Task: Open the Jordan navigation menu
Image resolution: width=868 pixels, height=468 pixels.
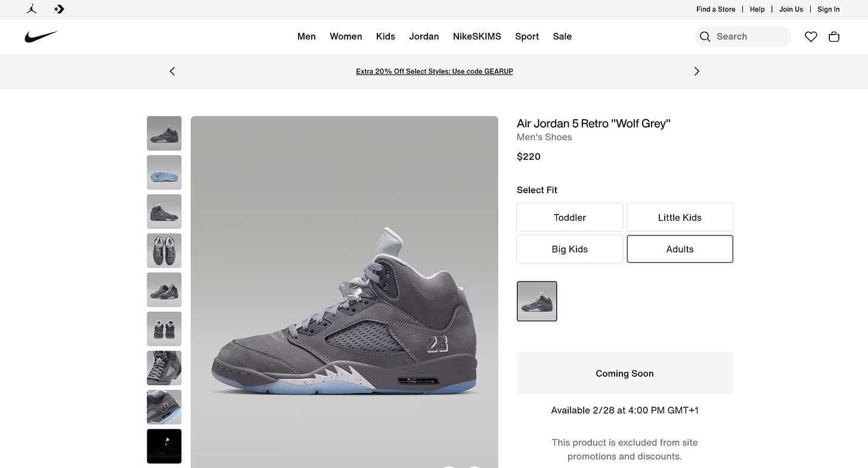Action: (x=424, y=36)
